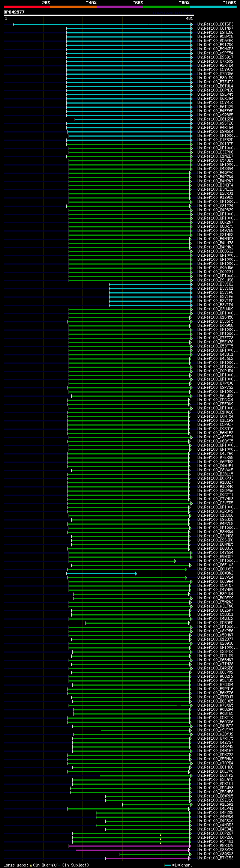Click the orange ~40% identity legend bar
The image size is (240, 868).
pos(73,7)
